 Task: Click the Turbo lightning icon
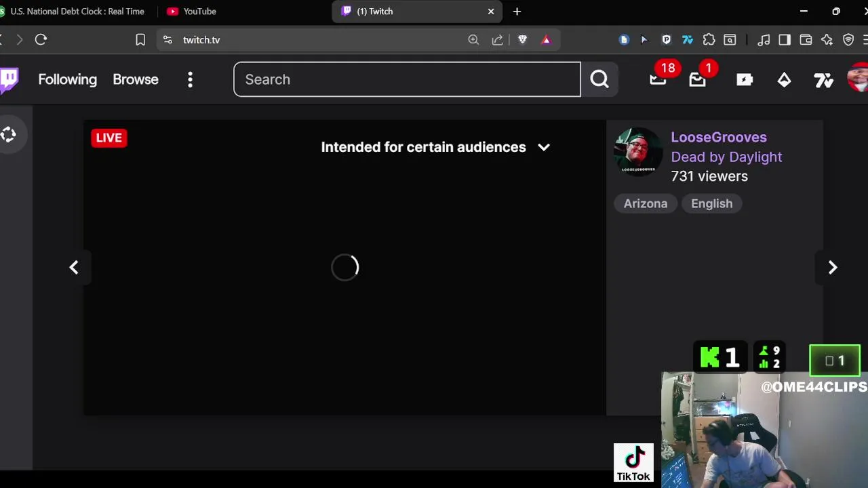click(745, 79)
